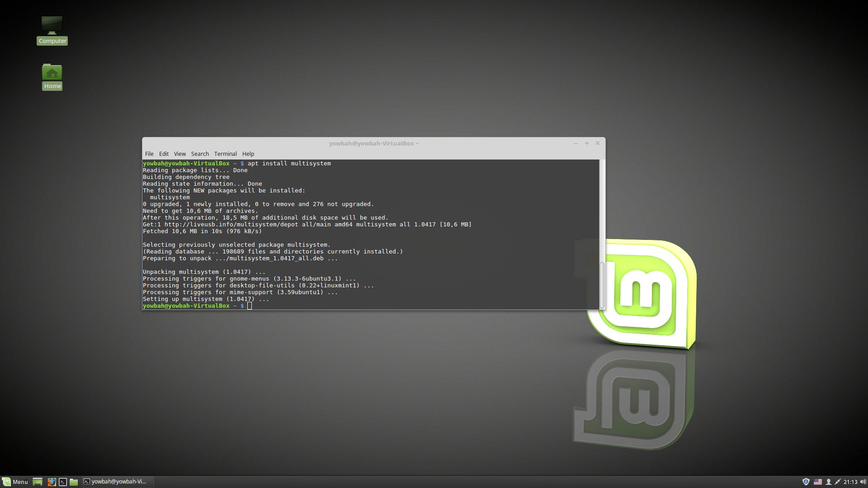Image resolution: width=868 pixels, height=488 pixels.
Task: Close the terminal window
Action: pyautogui.click(x=597, y=143)
